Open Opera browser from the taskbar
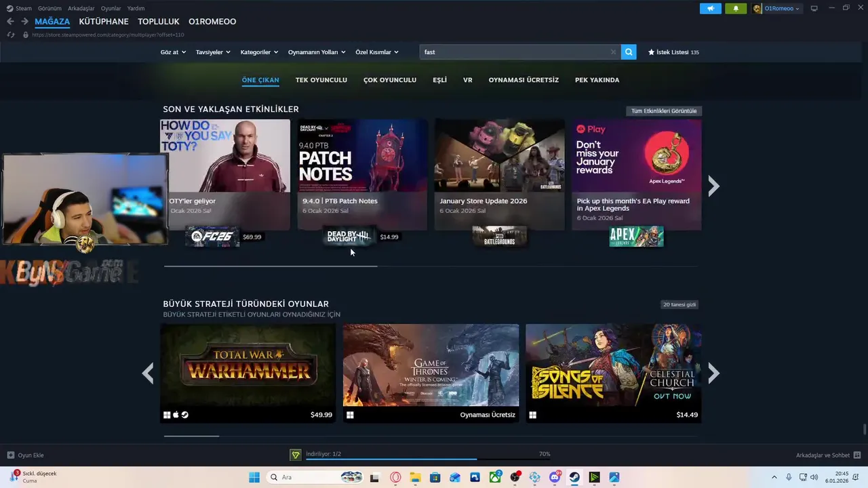 point(395,477)
